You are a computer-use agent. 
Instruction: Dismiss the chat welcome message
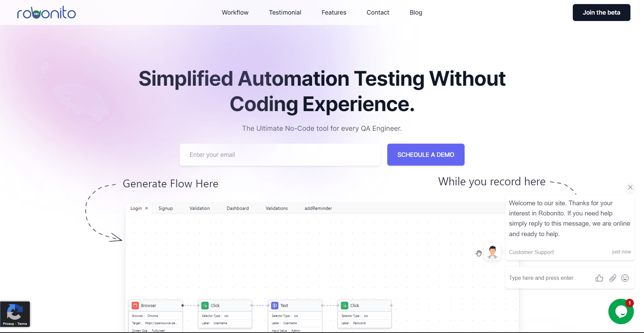(x=630, y=187)
